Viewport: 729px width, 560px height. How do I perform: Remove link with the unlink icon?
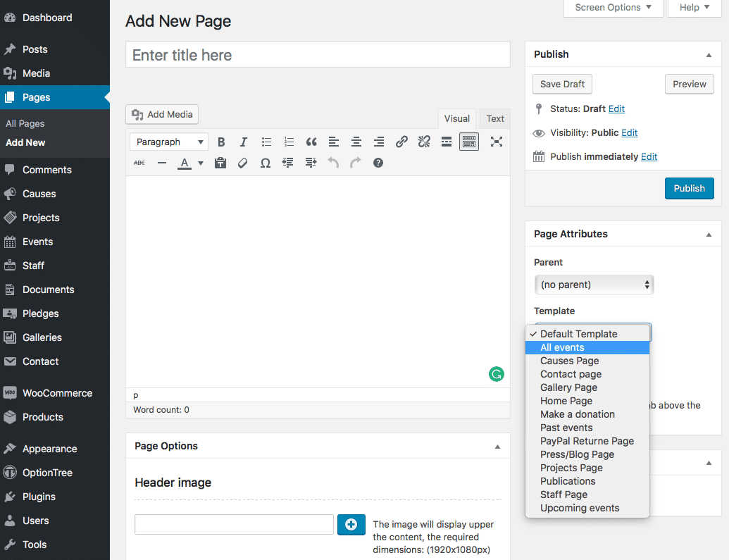click(424, 142)
